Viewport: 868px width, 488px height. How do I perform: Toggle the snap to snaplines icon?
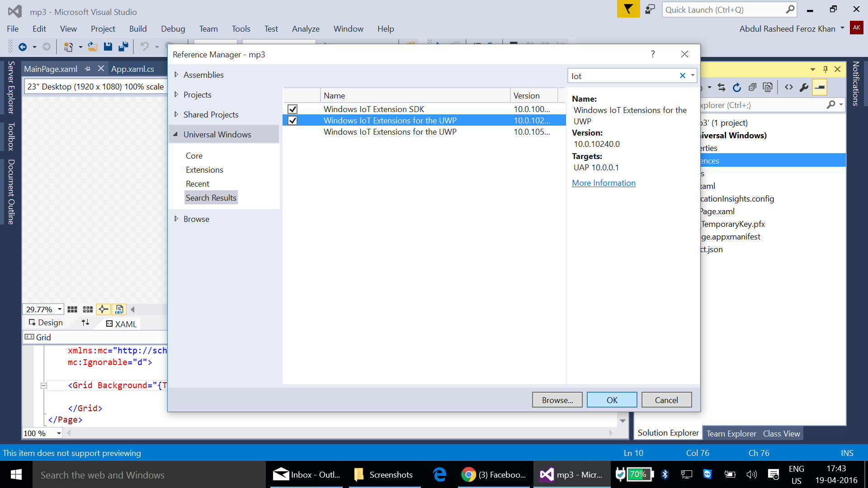(103, 310)
